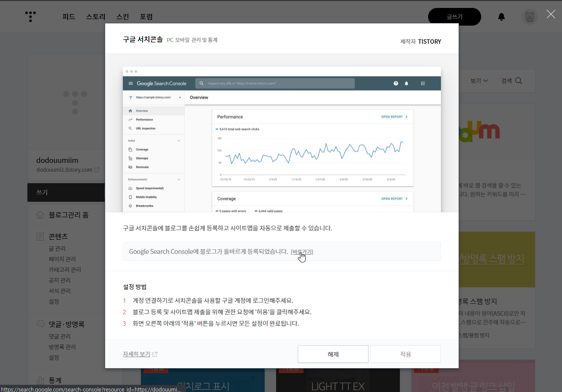
Task: Click the 콘텐츠 section heading
Action: coord(58,237)
